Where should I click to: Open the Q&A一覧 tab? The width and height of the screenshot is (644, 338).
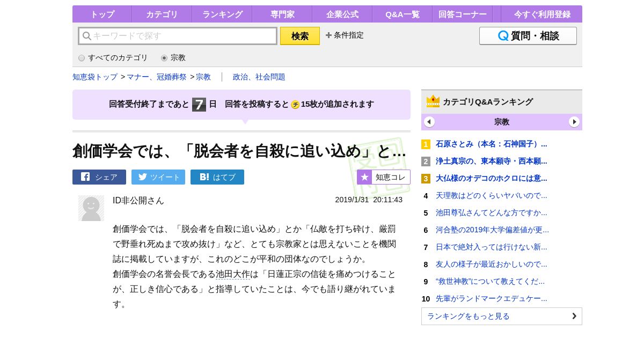click(x=402, y=14)
